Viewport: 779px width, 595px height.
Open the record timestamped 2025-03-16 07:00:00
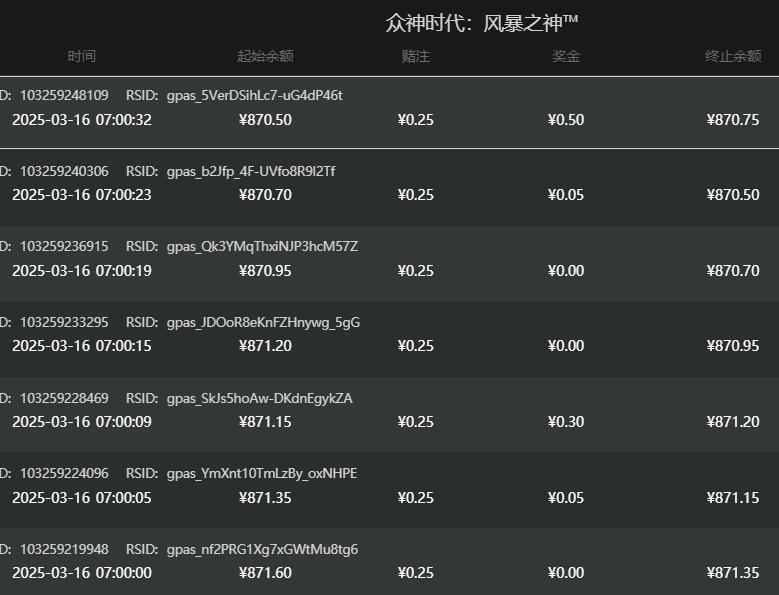[x=82, y=573]
